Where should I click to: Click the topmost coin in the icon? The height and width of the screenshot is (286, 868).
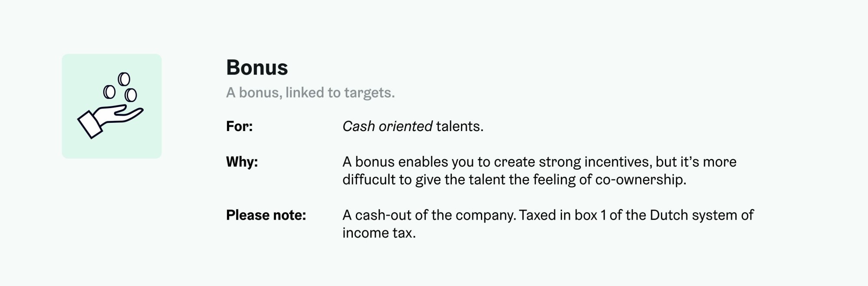(x=124, y=79)
